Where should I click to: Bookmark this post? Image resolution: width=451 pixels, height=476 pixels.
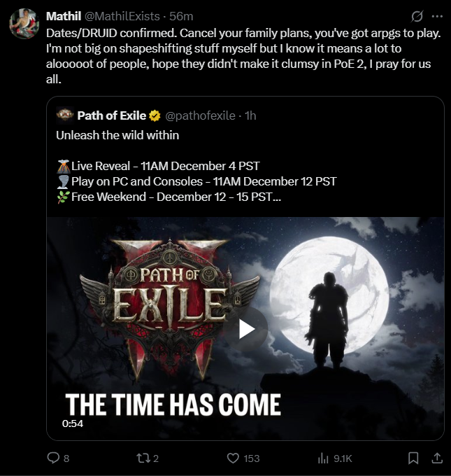point(414,458)
